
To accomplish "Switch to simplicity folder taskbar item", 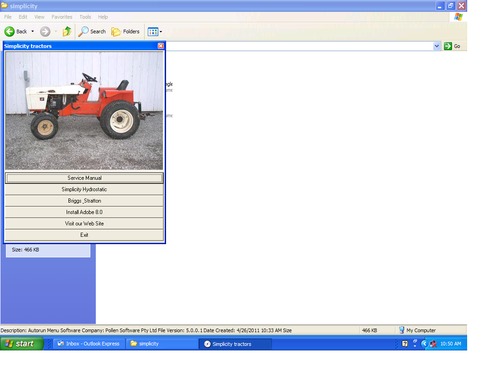I will coord(161,344).
